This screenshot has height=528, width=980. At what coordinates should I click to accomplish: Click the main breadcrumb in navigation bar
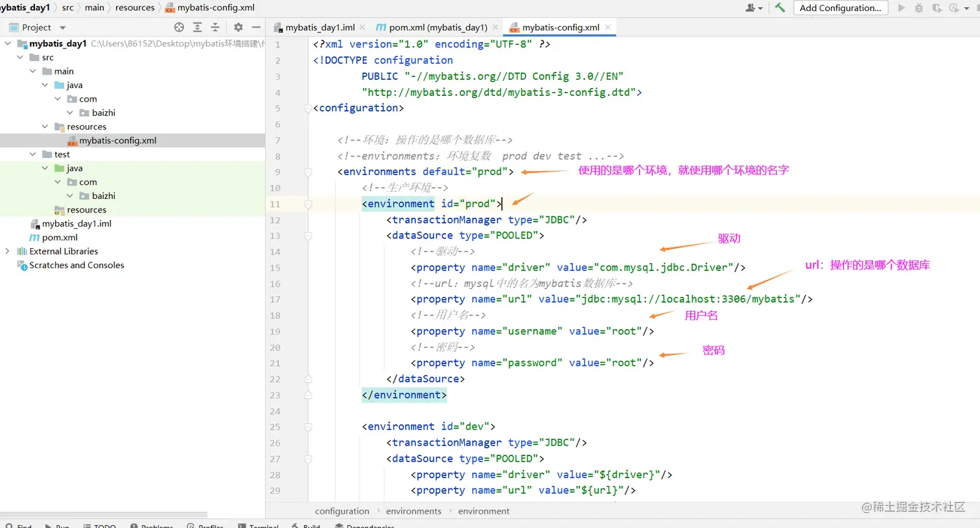click(95, 8)
